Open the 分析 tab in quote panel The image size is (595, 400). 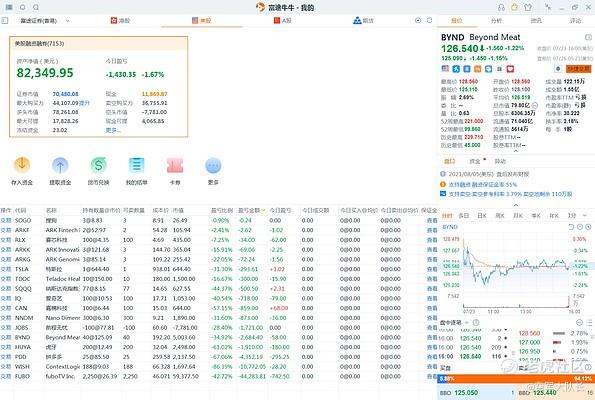coord(496,20)
